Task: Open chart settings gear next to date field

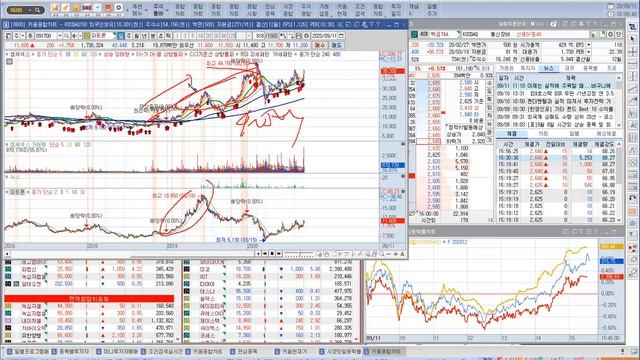Action: click(307, 36)
